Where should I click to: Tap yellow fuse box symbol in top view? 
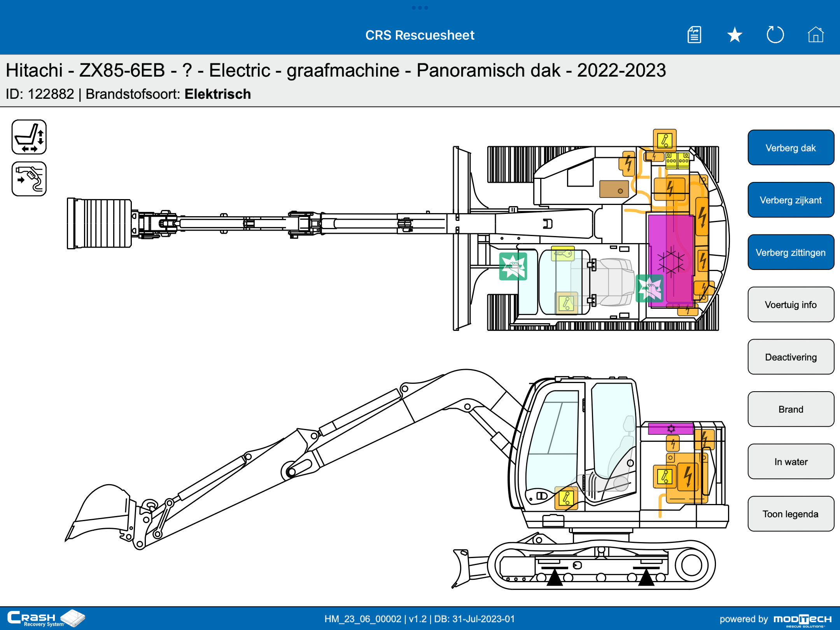(677, 160)
